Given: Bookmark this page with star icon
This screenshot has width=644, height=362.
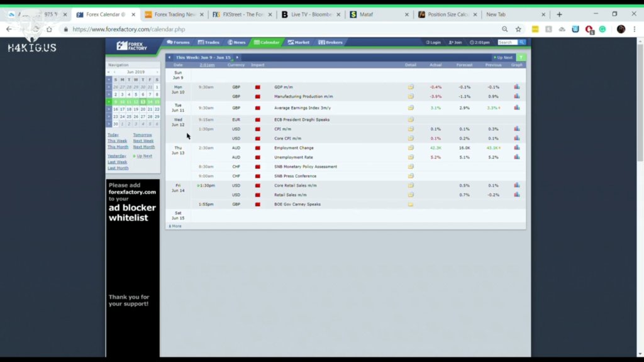Looking at the screenshot, I should pyautogui.click(x=518, y=29).
